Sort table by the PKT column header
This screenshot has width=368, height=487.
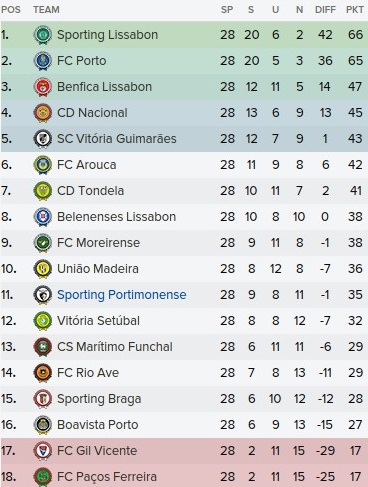[x=355, y=10]
